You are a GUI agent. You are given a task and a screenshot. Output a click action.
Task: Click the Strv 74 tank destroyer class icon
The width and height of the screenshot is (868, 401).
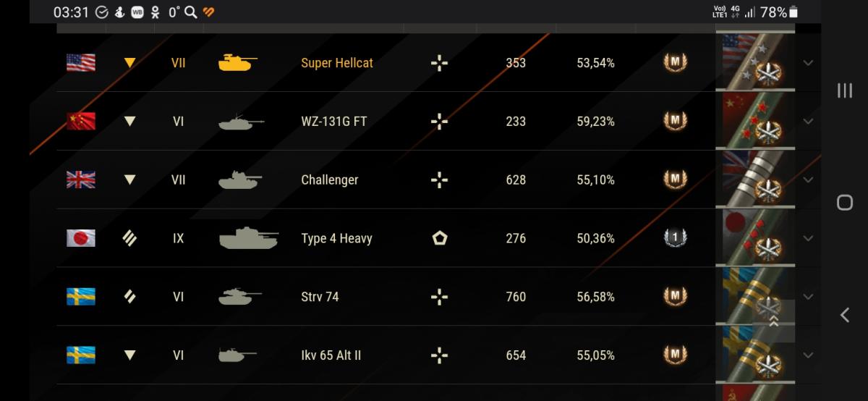coord(439,297)
